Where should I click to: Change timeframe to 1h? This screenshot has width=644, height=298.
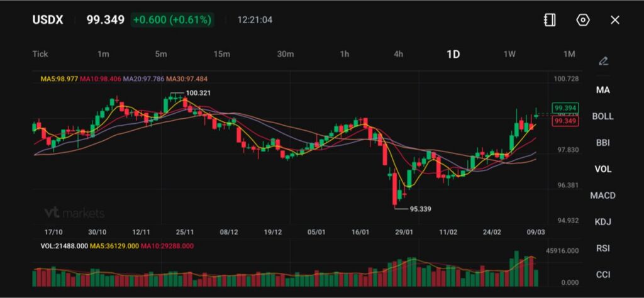coord(345,54)
